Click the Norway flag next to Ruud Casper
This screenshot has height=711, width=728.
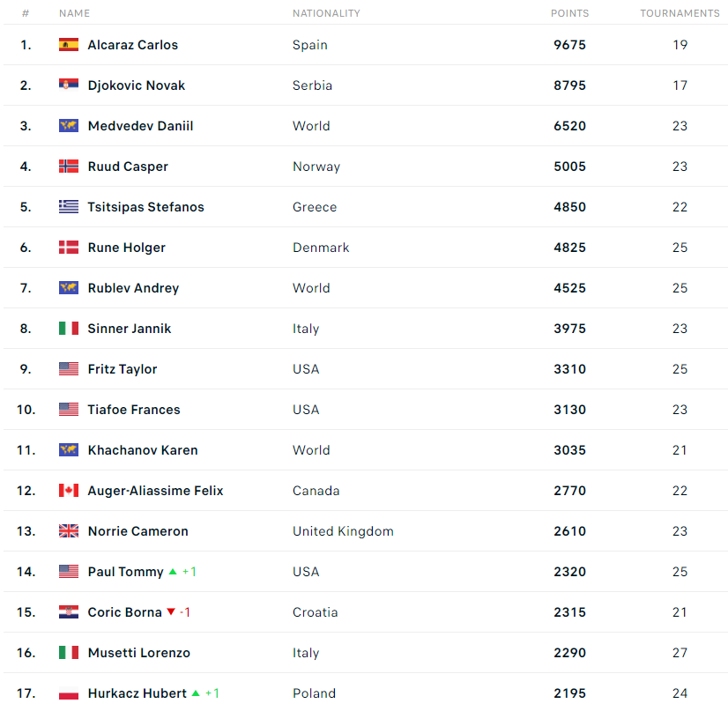click(x=69, y=167)
